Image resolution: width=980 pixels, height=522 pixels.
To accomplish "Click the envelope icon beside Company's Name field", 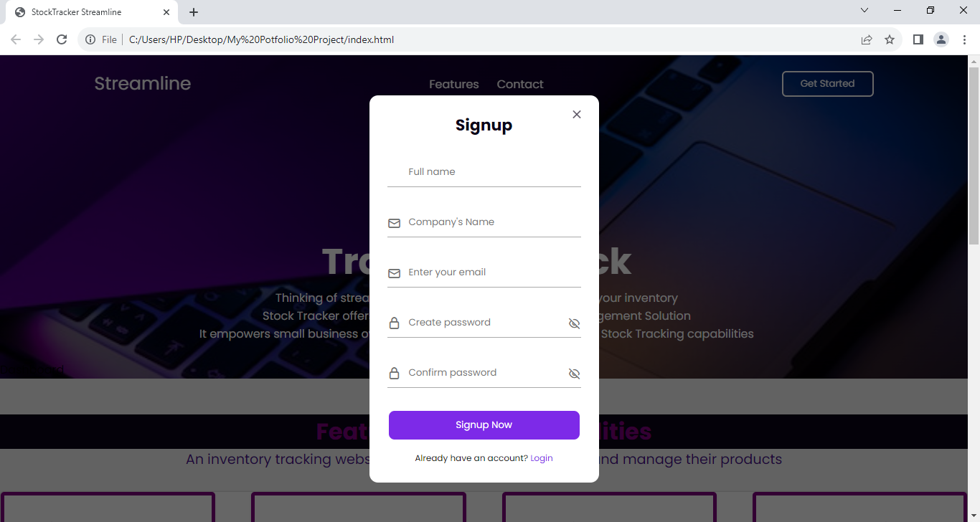I will click(x=394, y=223).
